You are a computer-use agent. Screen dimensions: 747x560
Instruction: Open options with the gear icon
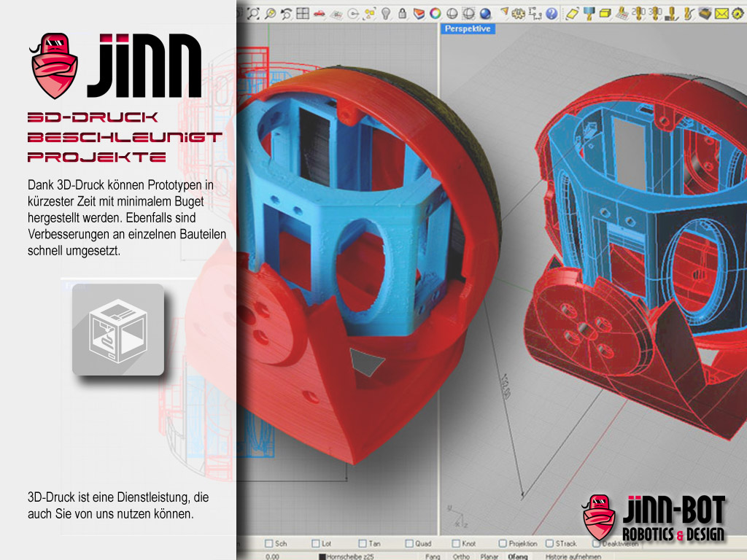[518, 13]
